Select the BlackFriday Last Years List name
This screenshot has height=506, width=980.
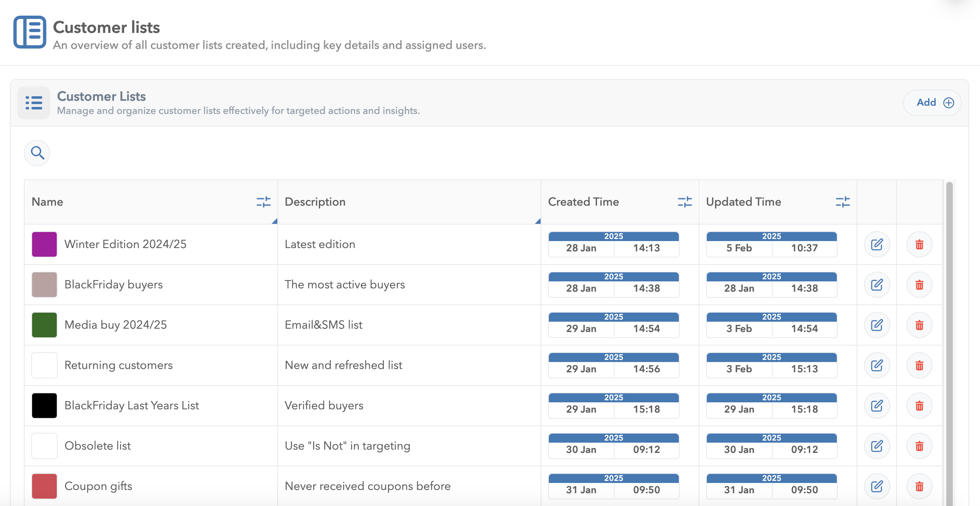tap(132, 406)
